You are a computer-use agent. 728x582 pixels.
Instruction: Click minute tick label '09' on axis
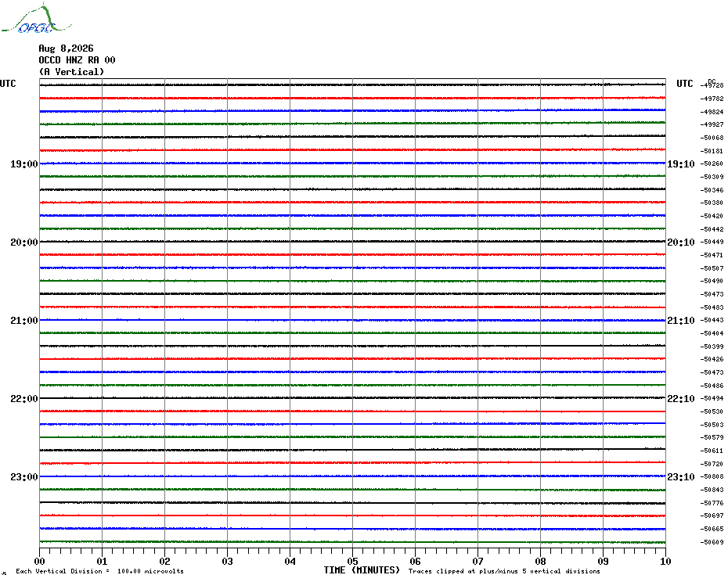[x=603, y=561]
